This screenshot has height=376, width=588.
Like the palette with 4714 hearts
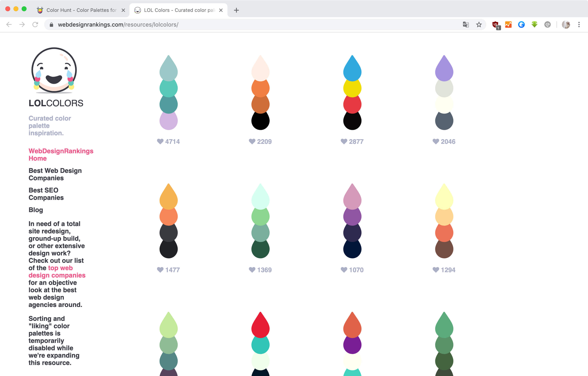pyautogui.click(x=160, y=141)
